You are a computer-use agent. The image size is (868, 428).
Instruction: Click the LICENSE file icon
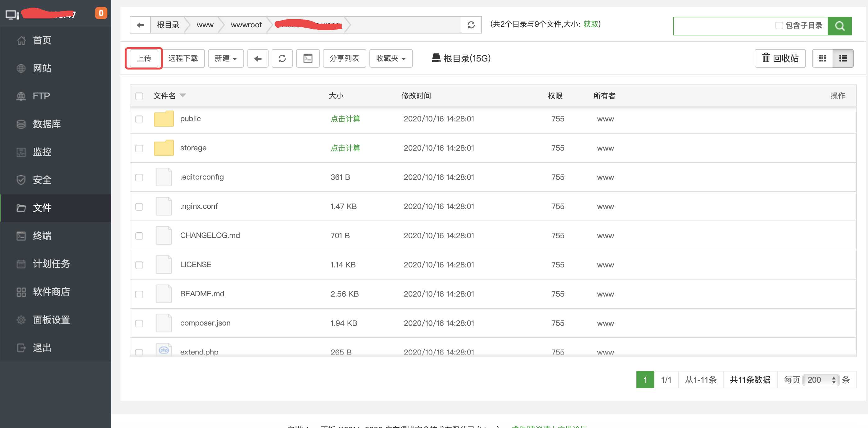click(164, 265)
